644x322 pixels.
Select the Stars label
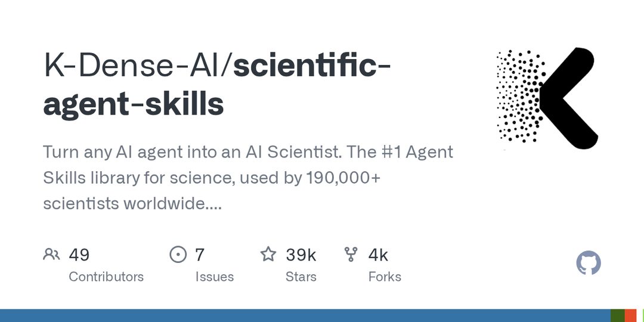pos(301,277)
